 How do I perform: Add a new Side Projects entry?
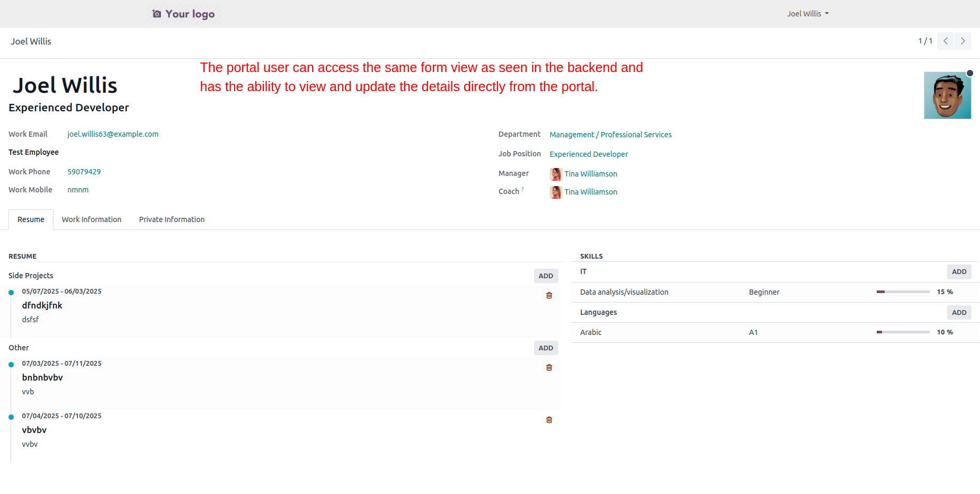coord(546,276)
